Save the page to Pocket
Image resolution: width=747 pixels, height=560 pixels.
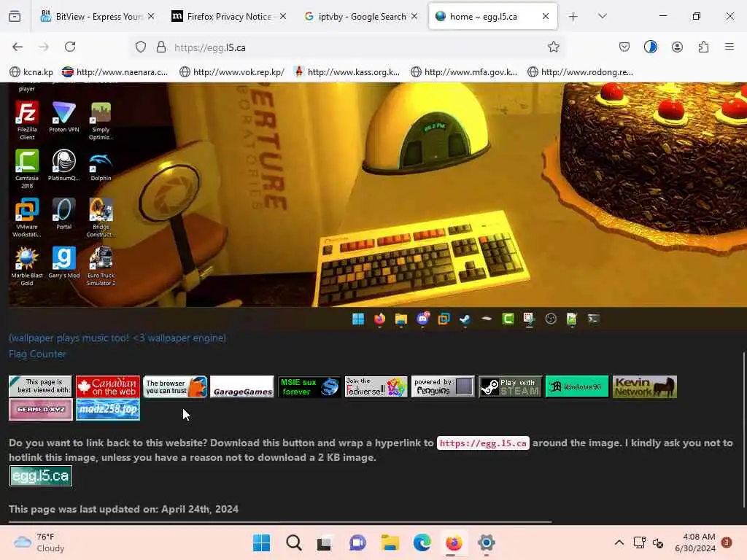624,47
